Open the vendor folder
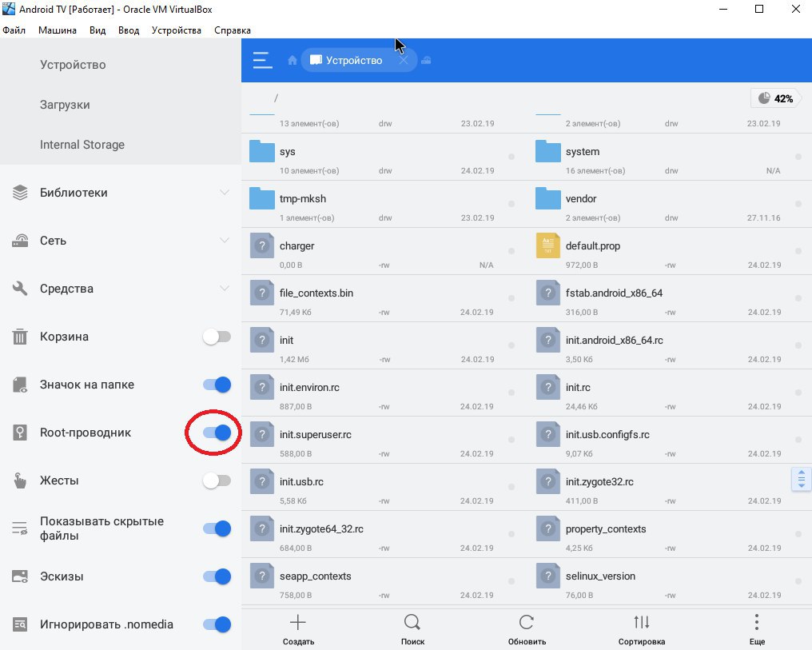Viewport: 812px width, 650px height. pyautogui.click(x=548, y=198)
